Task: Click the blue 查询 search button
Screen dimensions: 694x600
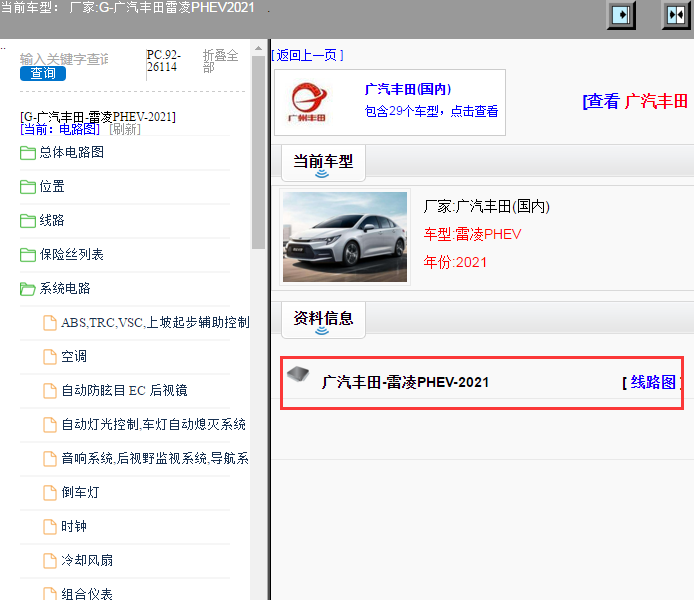Action: click(x=43, y=73)
